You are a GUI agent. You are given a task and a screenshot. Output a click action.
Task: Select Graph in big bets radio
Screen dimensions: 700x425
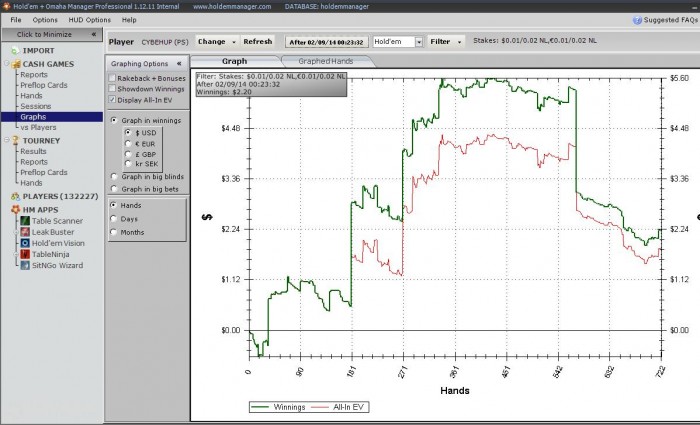click(113, 189)
